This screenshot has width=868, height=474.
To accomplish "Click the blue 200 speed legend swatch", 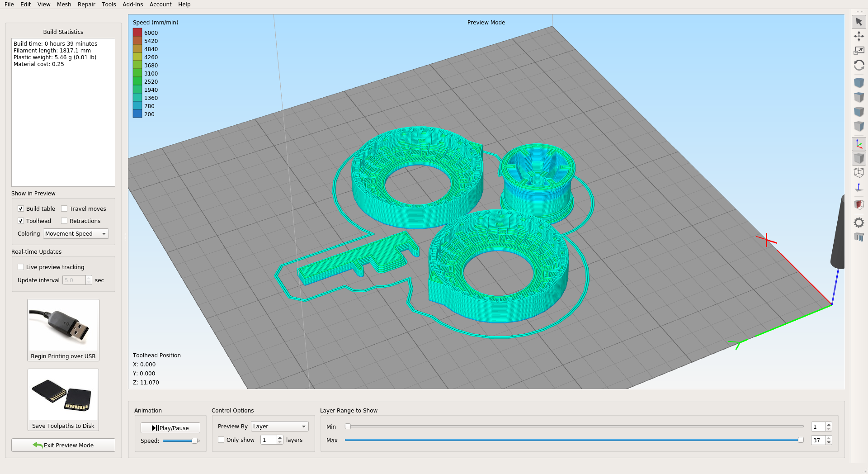I will pyautogui.click(x=137, y=114).
